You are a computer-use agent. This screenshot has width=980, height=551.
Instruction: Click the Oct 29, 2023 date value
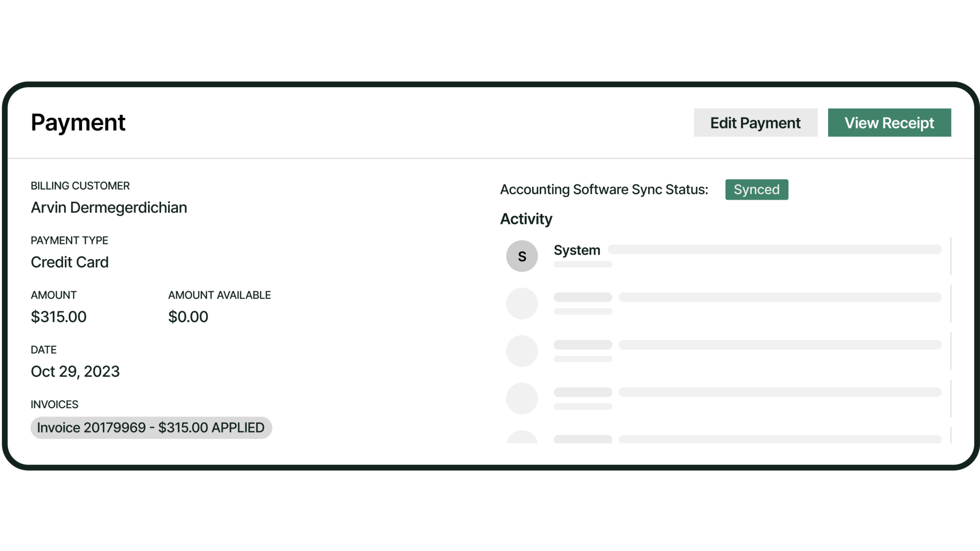(75, 372)
